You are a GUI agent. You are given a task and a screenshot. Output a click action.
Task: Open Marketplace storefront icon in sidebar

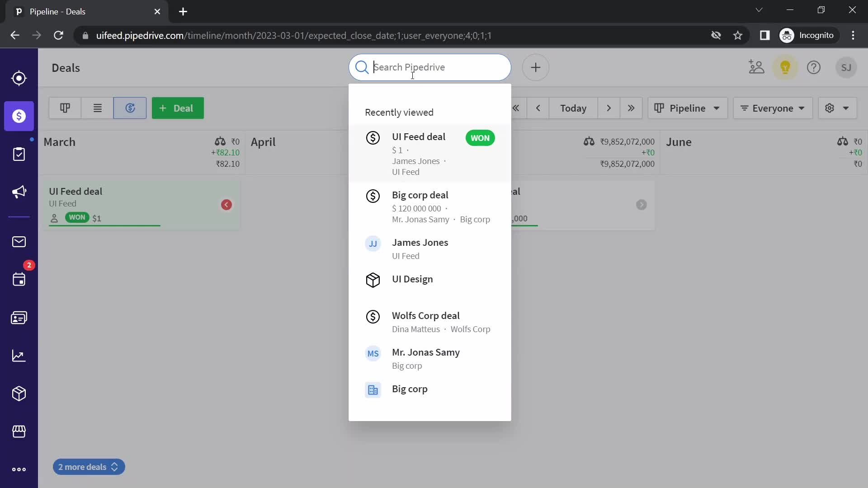pos(19,432)
